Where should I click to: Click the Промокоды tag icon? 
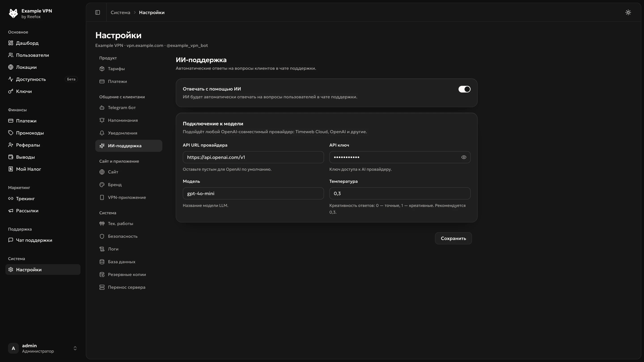(11, 133)
